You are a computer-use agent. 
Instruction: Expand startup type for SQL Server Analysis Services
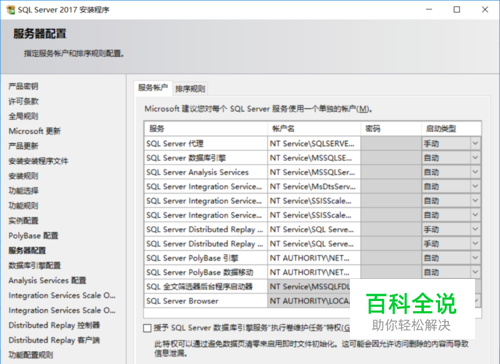click(x=475, y=172)
